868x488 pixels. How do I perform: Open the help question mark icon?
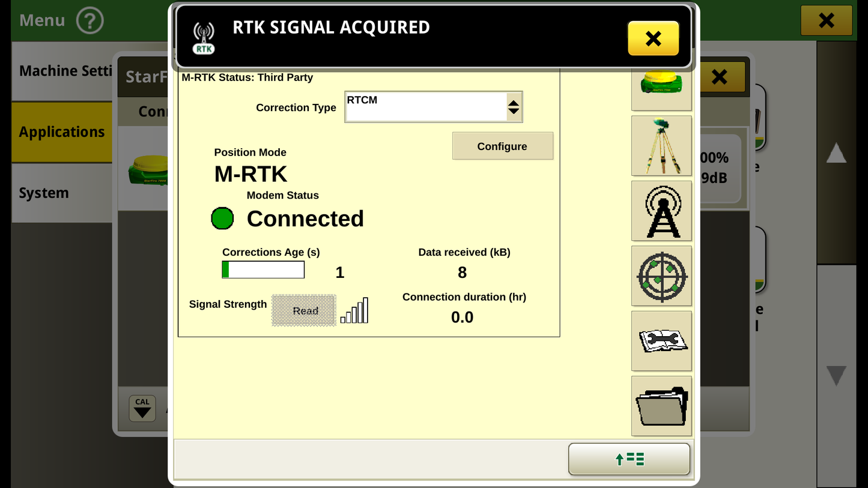[x=90, y=21]
